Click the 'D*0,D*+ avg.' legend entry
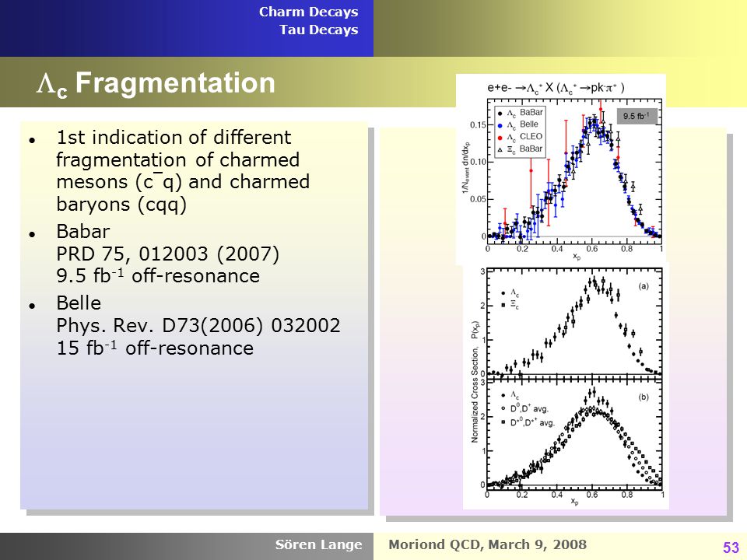The width and height of the screenshot is (747, 560). (528, 422)
